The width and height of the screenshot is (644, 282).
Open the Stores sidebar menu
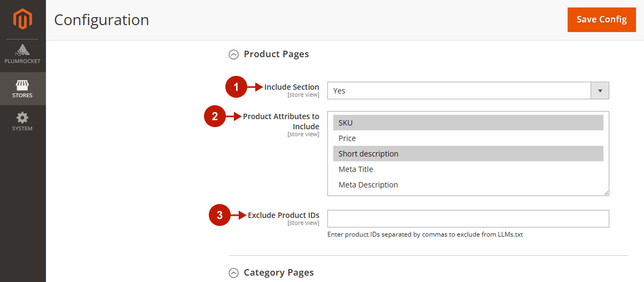click(x=22, y=89)
